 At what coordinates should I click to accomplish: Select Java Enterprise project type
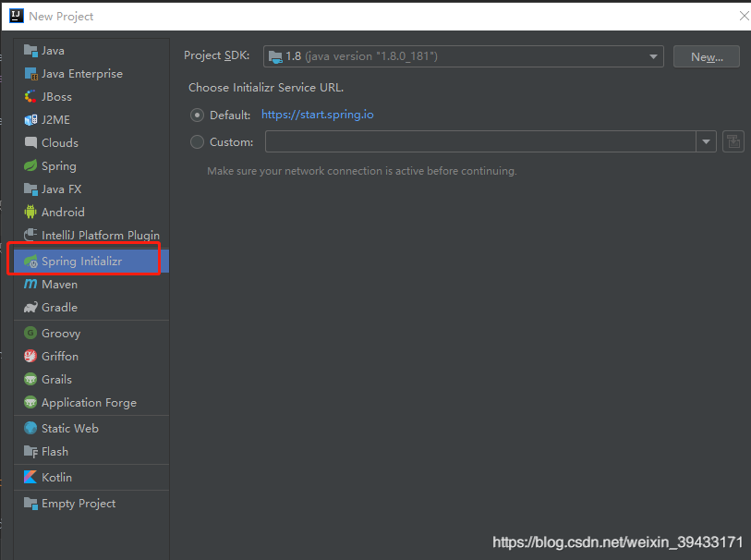tap(91, 74)
